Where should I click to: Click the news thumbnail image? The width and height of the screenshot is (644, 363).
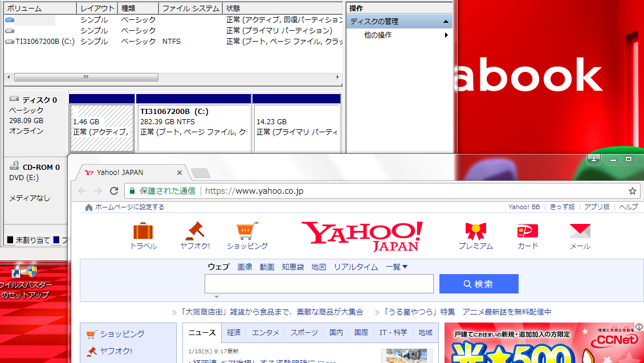point(406,356)
